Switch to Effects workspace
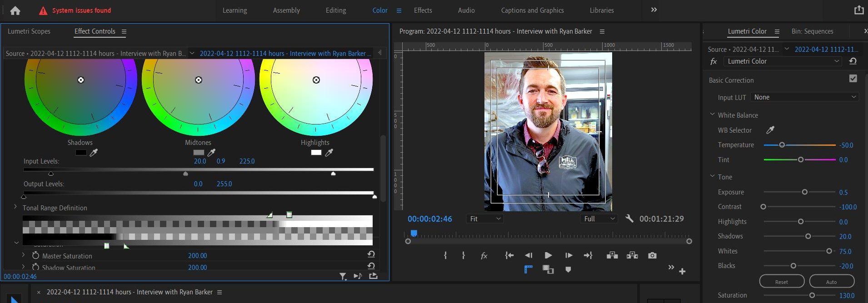Image resolution: width=868 pixels, height=303 pixels. click(423, 10)
